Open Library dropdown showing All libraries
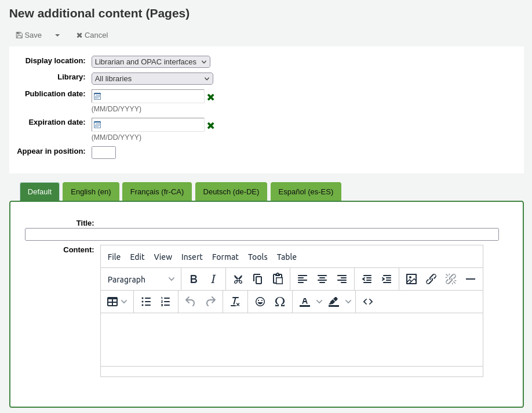This screenshot has height=413, width=532. click(152, 78)
